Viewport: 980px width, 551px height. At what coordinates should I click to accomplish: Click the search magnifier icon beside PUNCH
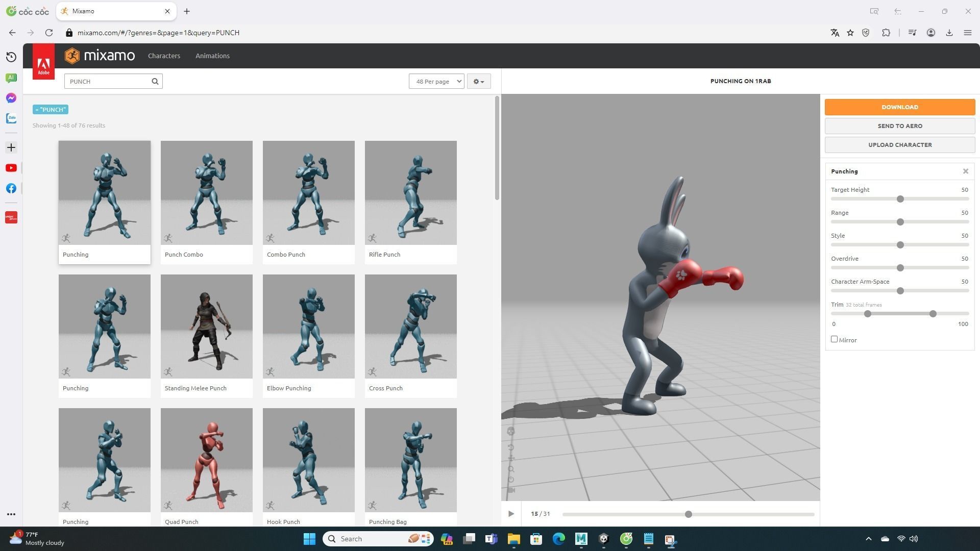click(x=155, y=81)
